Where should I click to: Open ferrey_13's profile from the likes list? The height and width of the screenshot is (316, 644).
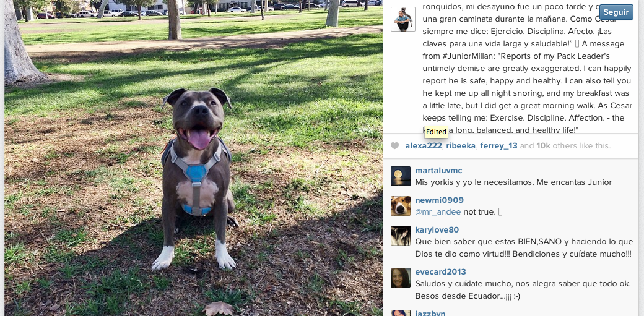click(x=498, y=146)
